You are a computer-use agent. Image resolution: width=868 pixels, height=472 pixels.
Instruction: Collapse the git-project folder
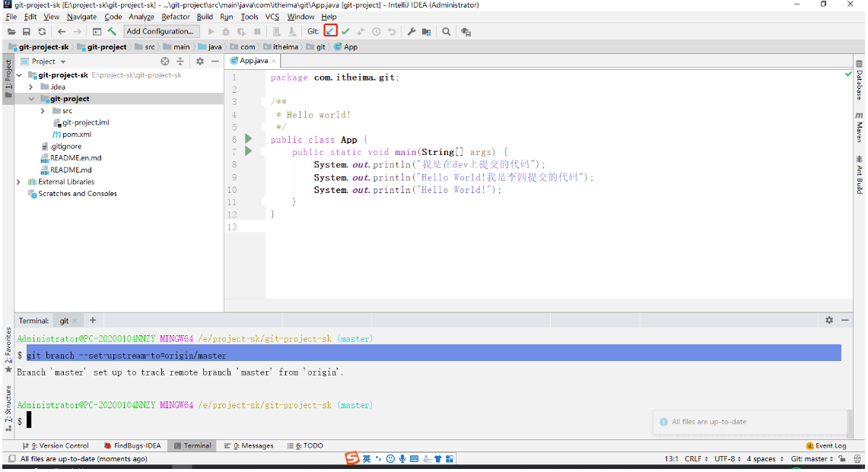click(31, 99)
